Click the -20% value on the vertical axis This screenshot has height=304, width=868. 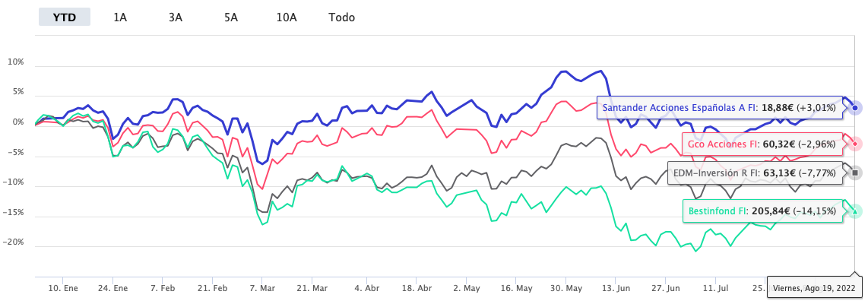tap(14, 242)
